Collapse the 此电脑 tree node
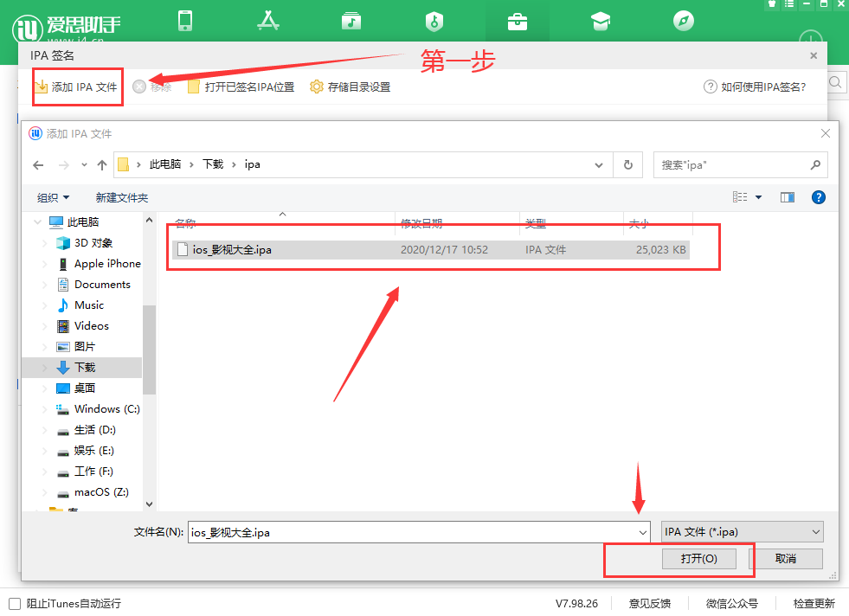The height and width of the screenshot is (616, 849). [x=37, y=222]
